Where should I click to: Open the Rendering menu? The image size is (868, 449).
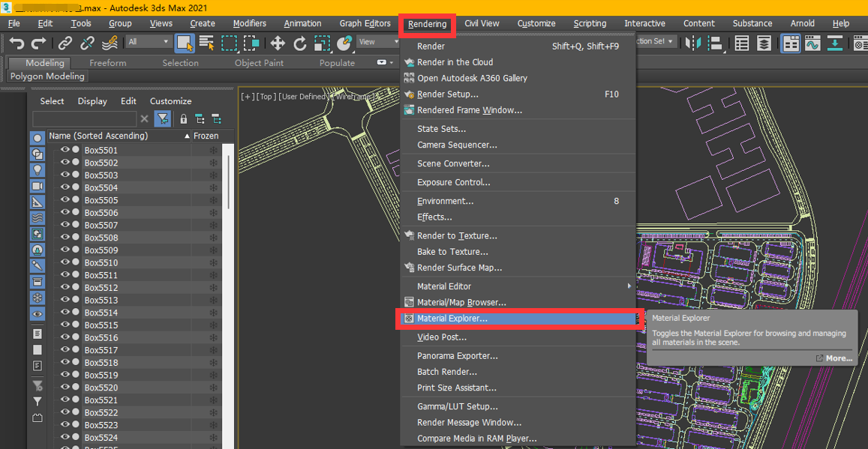(x=428, y=24)
